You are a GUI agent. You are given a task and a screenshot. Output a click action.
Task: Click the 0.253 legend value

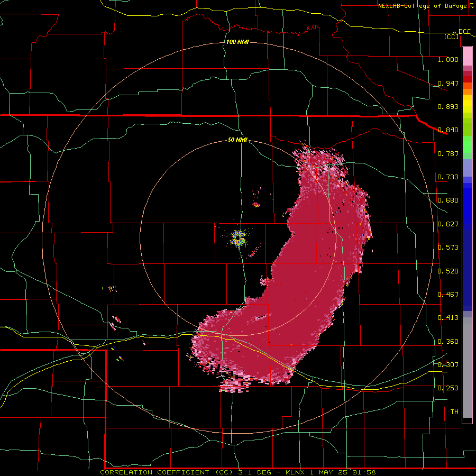click(448, 388)
